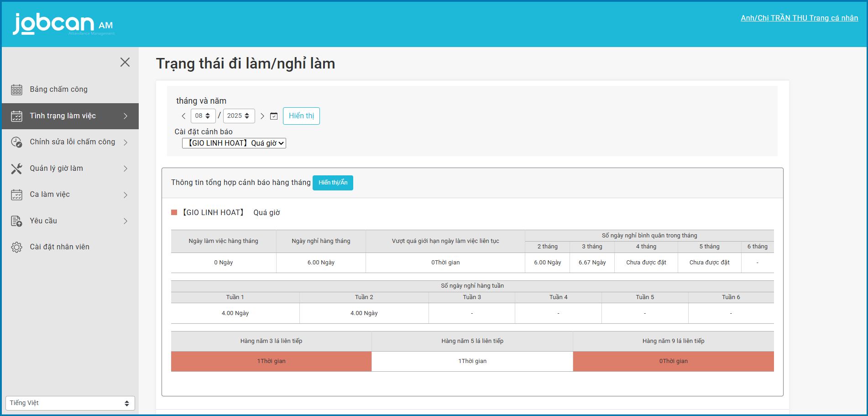Toggle monthly alert summary with Hiển thị/Ẩn
This screenshot has width=868, height=416.
(x=333, y=183)
